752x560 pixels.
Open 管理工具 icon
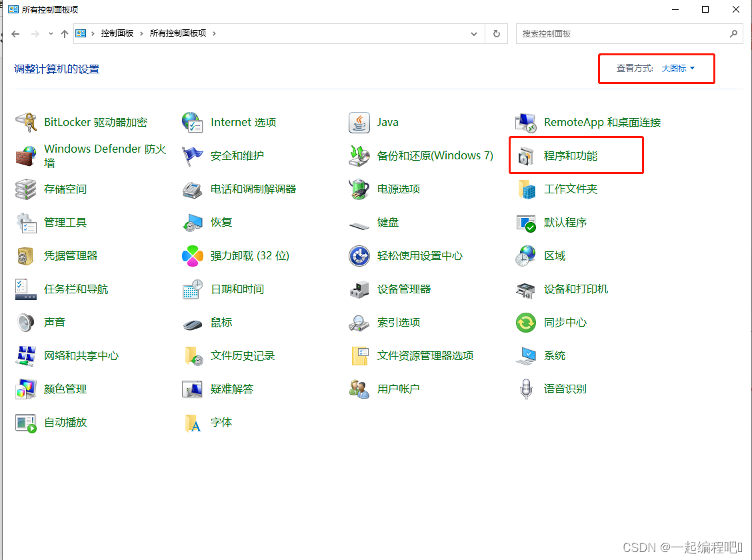(26, 223)
